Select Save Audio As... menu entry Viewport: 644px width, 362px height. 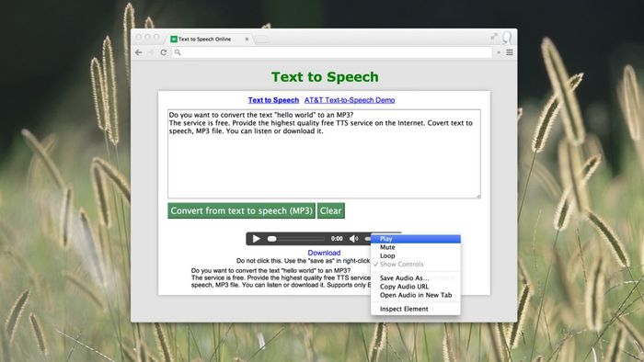416,278
